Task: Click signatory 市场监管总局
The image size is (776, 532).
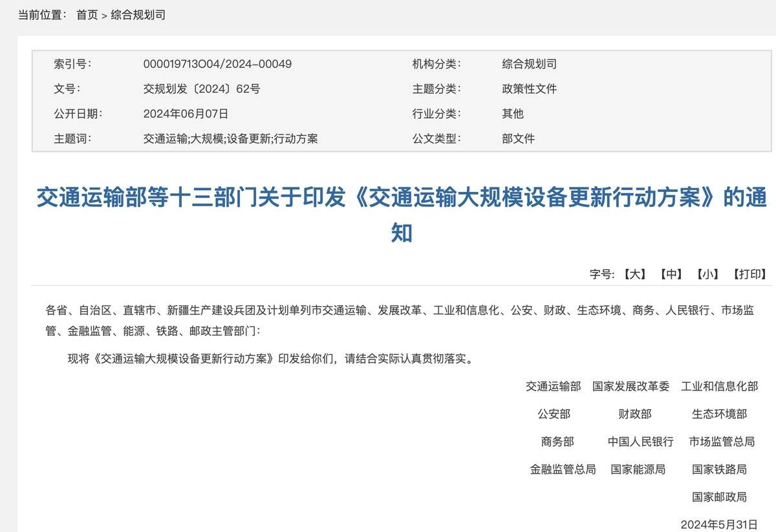Action: point(722,442)
